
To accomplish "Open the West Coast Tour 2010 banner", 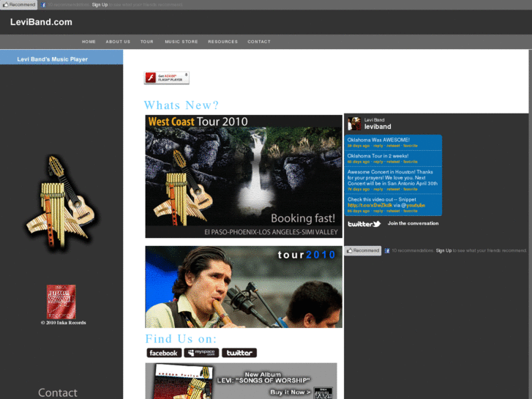I will pos(244,176).
